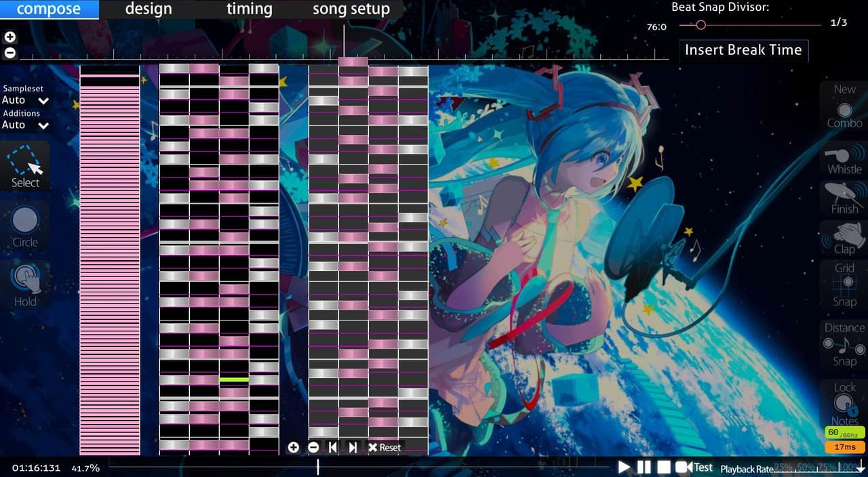
Task: Toggle Lock Notes
Action: [x=844, y=405]
